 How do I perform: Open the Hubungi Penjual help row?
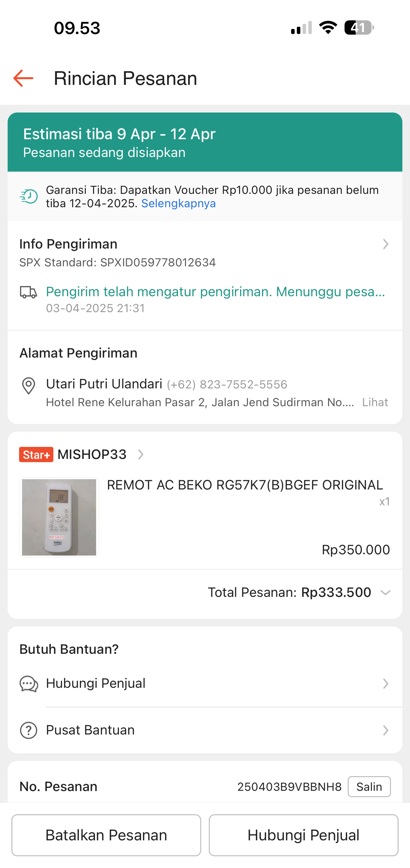[205, 684]
